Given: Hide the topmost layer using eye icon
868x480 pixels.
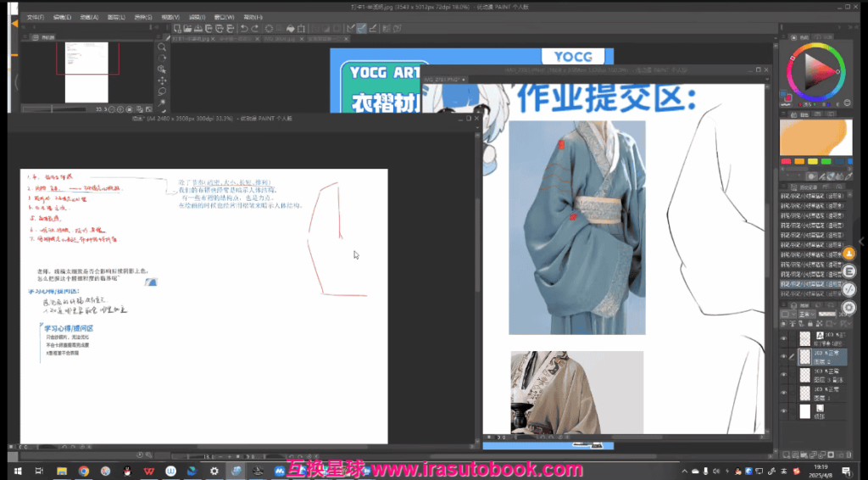Looking at the screenshot, I should [x=783, y=338].
